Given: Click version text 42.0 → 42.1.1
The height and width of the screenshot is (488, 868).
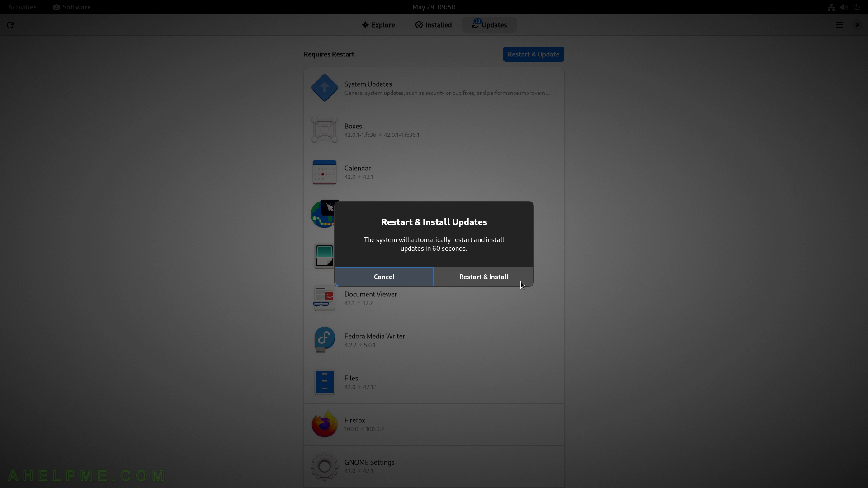Looking at the screenshot, I should pyautogui.click(x=360, y=387).
